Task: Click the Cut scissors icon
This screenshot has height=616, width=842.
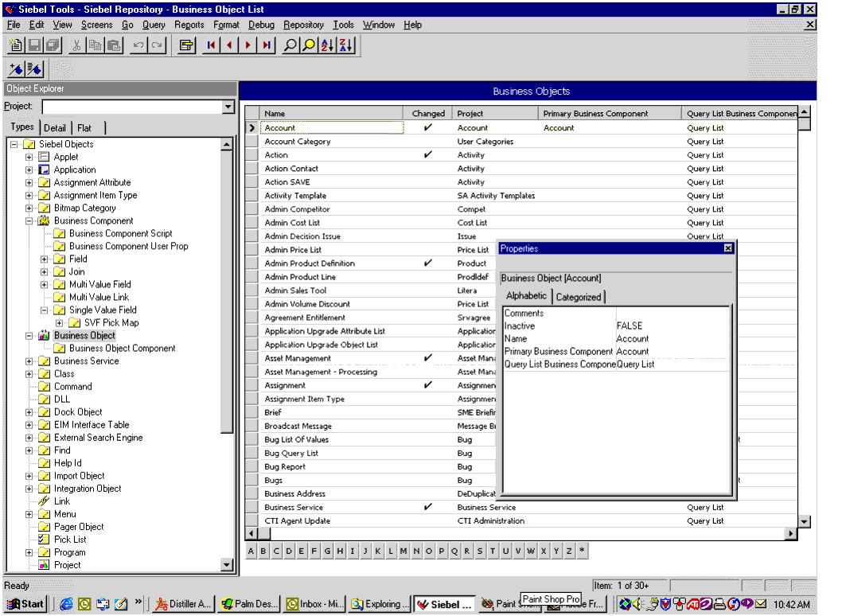Action: coord(76,45)
